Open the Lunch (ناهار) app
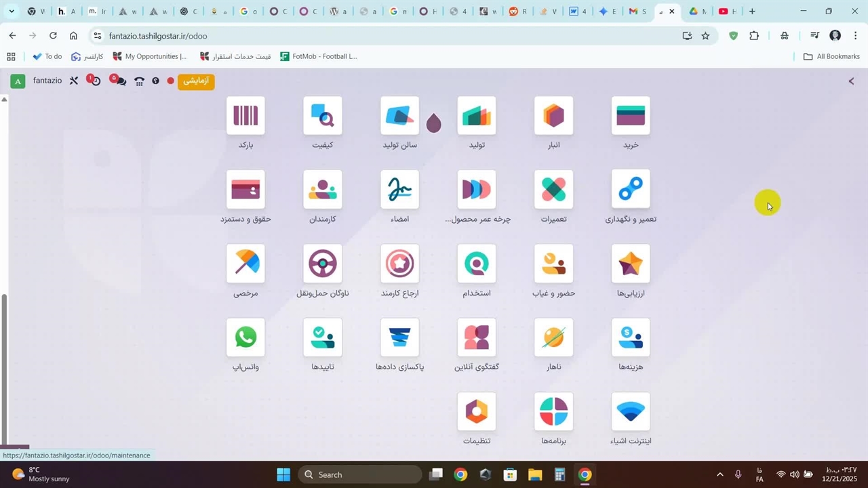The image size is (868, 488). coord(553,338)
